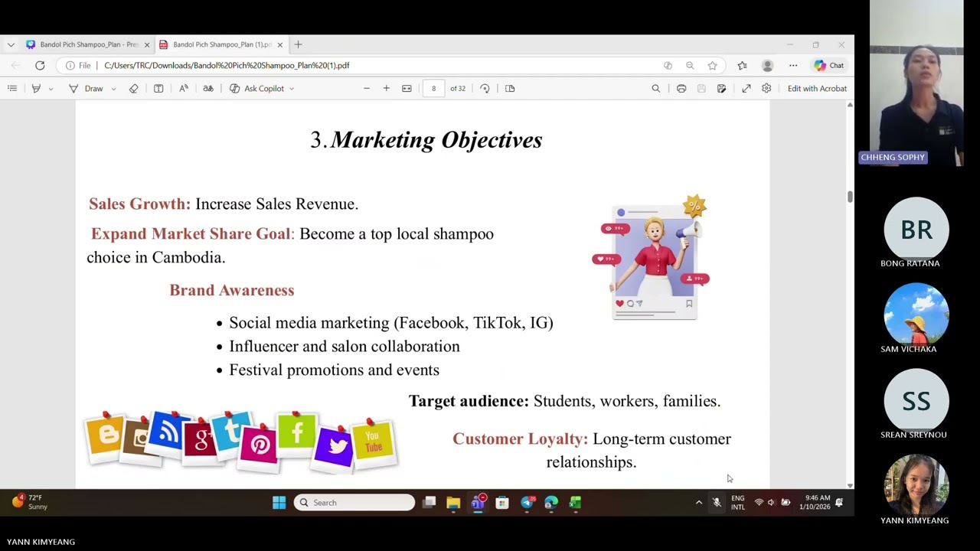Image resolution: width=980 pixels, height=551 pixels.
Task: Select the Highlight tool in PDF toolbar
Action: coord(36,89)
